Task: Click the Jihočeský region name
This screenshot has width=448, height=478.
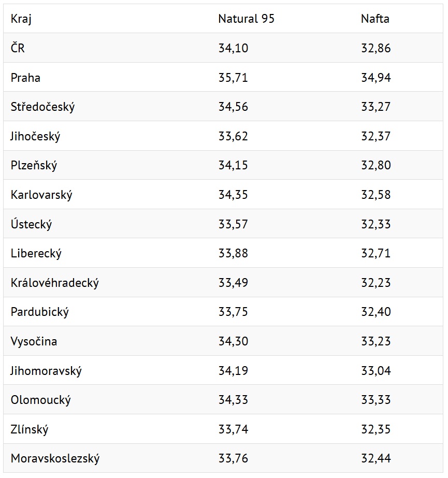Action: (x=35, y=136)
